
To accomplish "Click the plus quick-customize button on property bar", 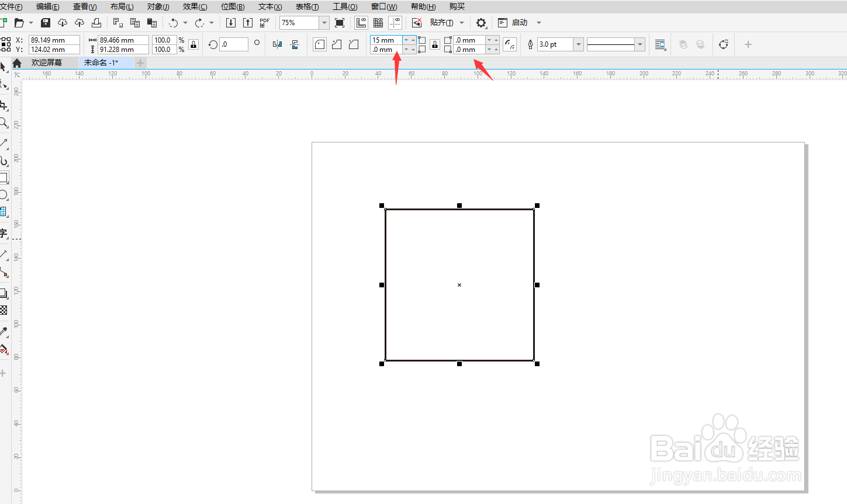I will 748,44.
